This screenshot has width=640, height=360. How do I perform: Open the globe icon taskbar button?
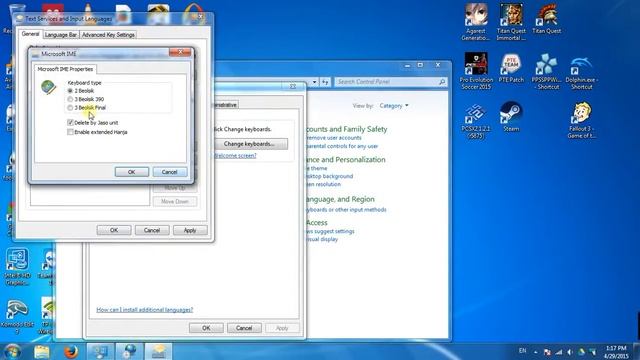pos(130,352)
